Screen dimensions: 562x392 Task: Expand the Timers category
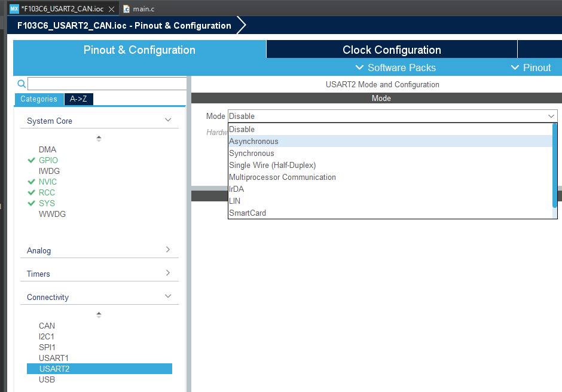point(168,274)
